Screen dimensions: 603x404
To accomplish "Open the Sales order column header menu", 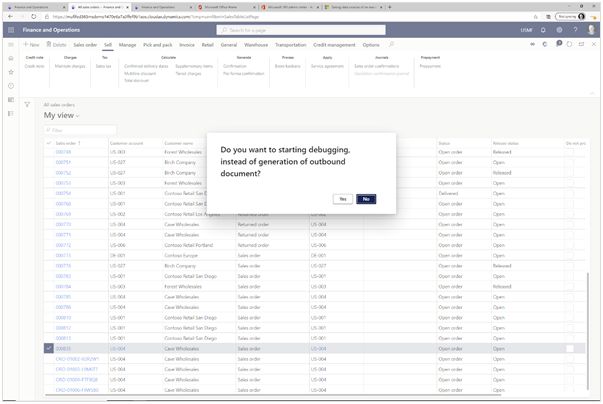I will pos(68,143).
